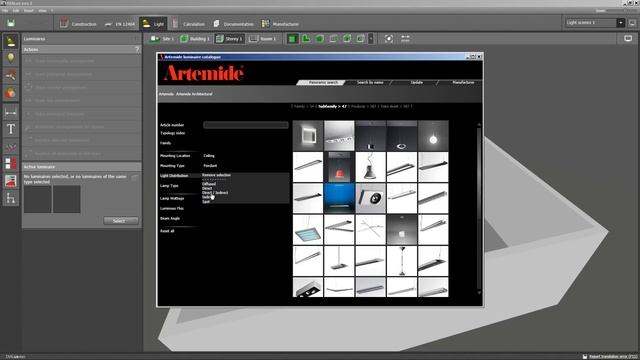Switch to Construction mode

(78, 24)
